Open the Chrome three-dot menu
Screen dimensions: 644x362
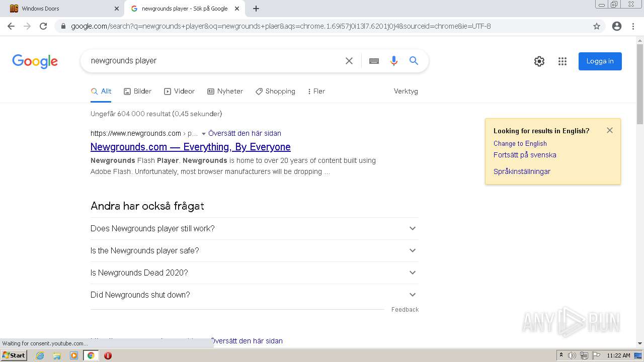[x=633, y=26]
